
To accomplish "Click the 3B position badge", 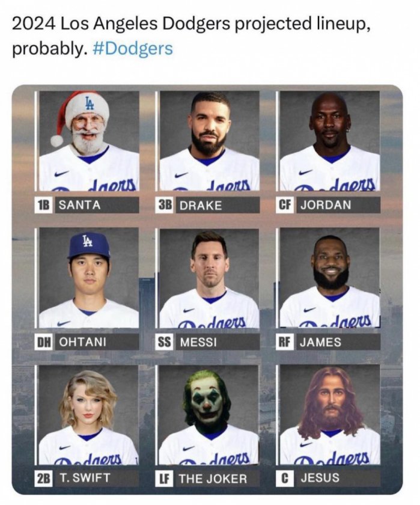I will [x=165, y=205].
